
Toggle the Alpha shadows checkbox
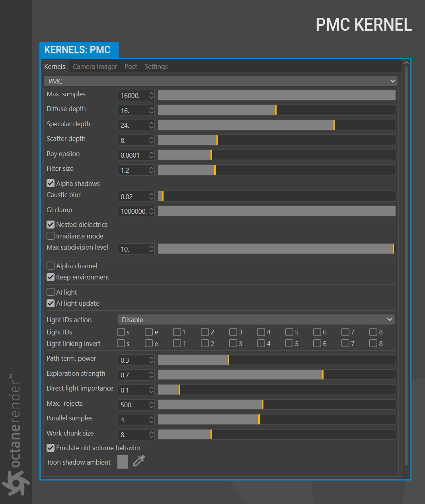pos(51,183)
